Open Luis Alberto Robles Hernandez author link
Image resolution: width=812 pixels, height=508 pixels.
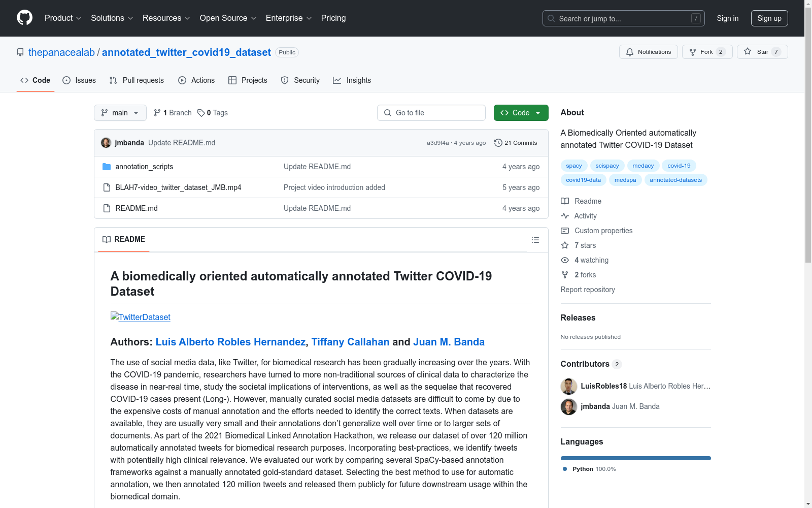(230, 342)
